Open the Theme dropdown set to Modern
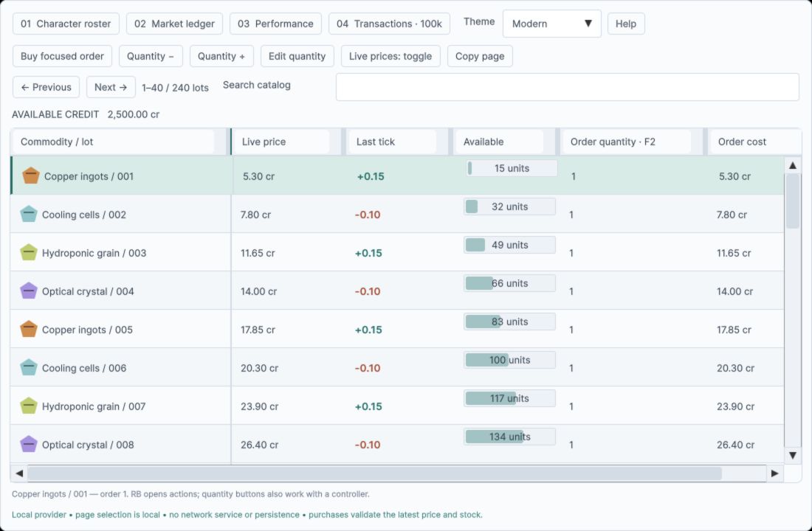Viewport: 812px width, 531px height. coord(551,24)
